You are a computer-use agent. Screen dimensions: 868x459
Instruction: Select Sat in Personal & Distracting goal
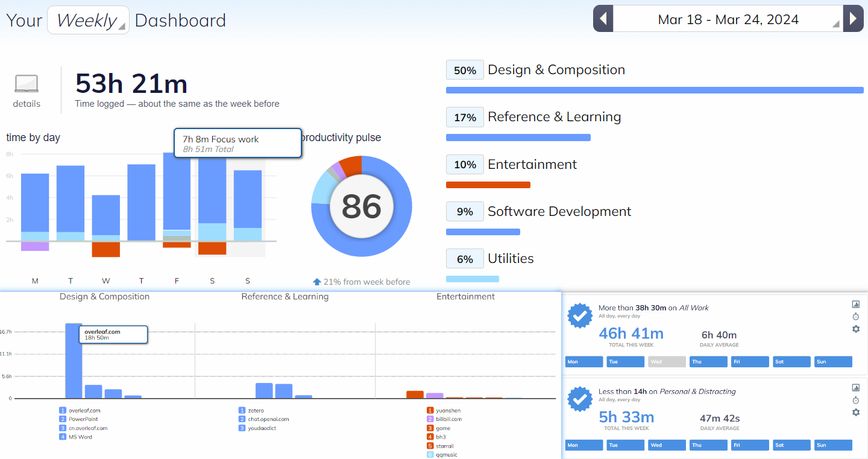[x=791, y=445]
